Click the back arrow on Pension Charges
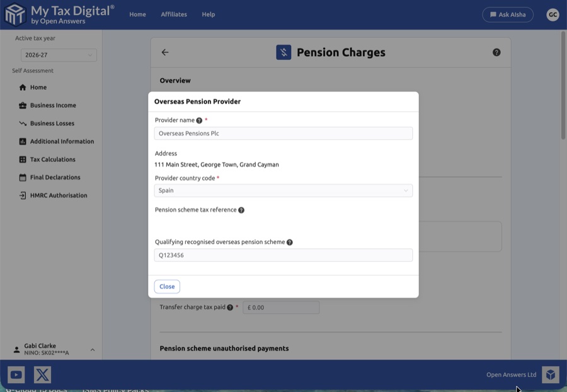 pyautogui.click(x=165, y=52)
